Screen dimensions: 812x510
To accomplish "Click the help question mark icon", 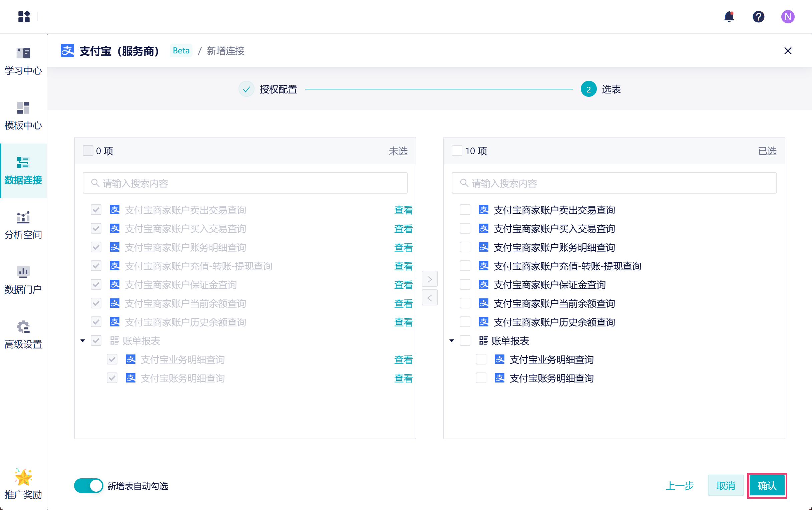I will pos(758,17).
